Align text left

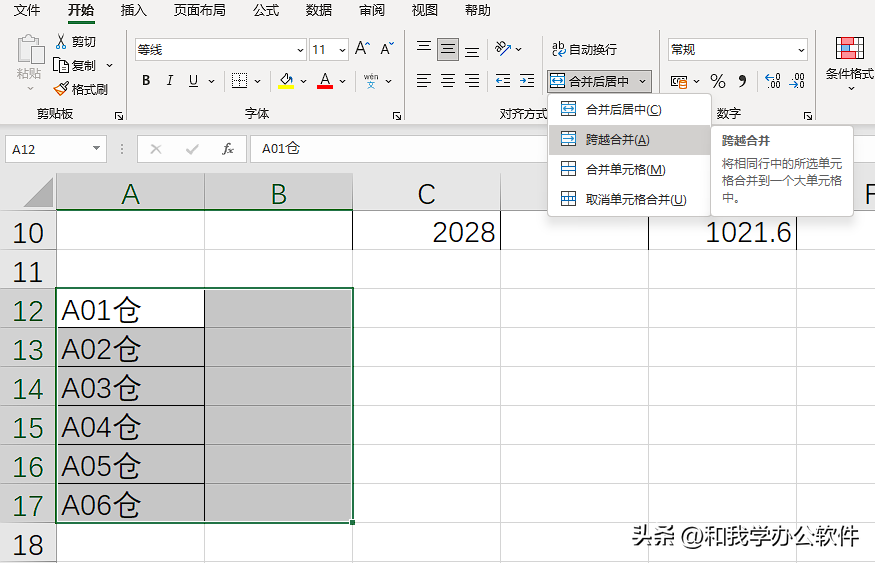424,81
